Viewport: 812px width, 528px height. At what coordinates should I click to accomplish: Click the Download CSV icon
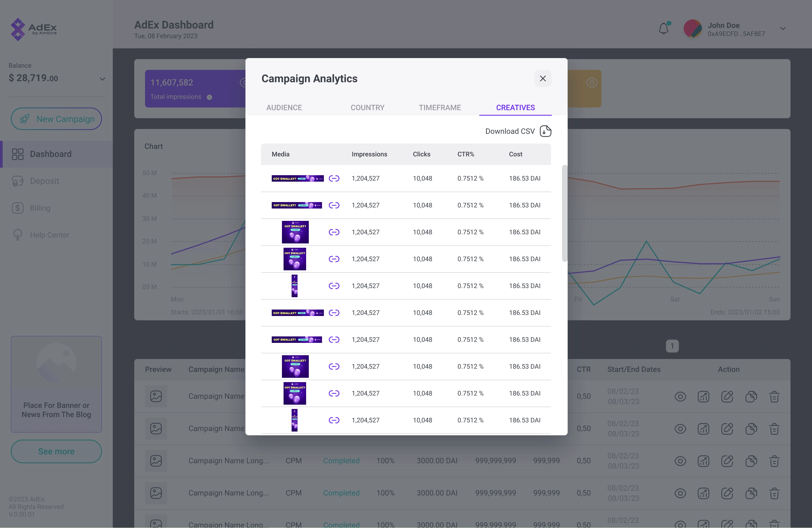[x=545, y=131]
